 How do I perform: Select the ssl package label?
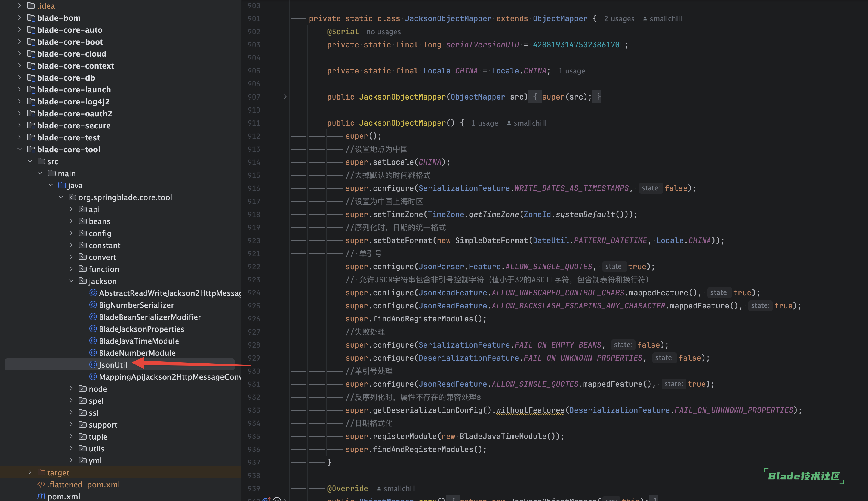93,413
